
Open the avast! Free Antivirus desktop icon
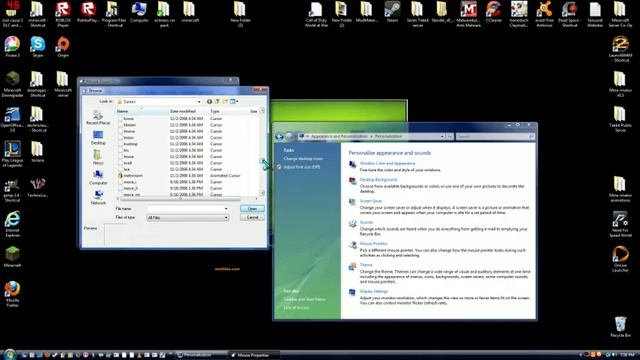544,14
